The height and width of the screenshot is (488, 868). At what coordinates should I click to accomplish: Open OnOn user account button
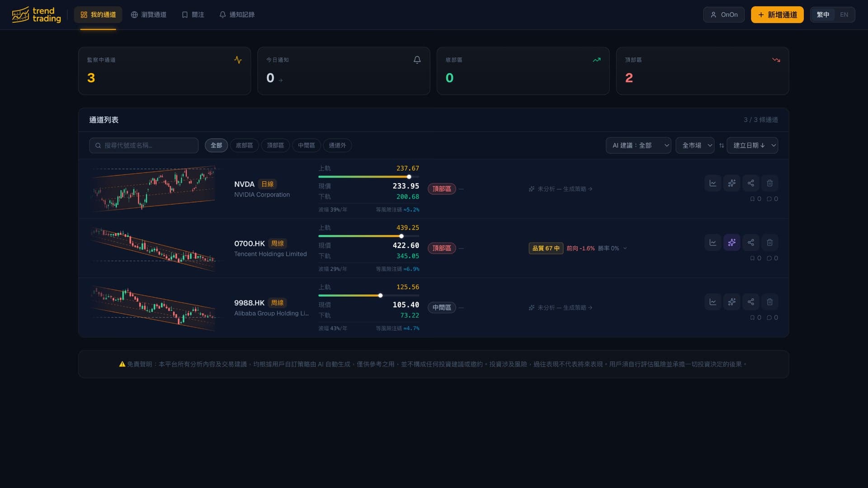pyautogui.click(x=724, y=14)
